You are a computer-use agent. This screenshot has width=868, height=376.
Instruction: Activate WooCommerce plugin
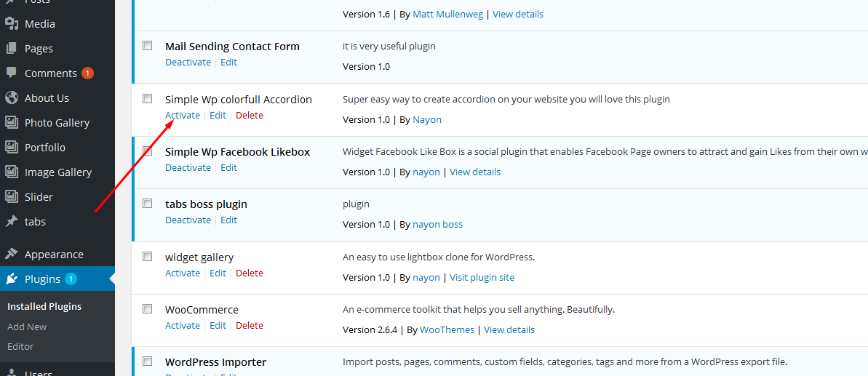tap(183, 325)
